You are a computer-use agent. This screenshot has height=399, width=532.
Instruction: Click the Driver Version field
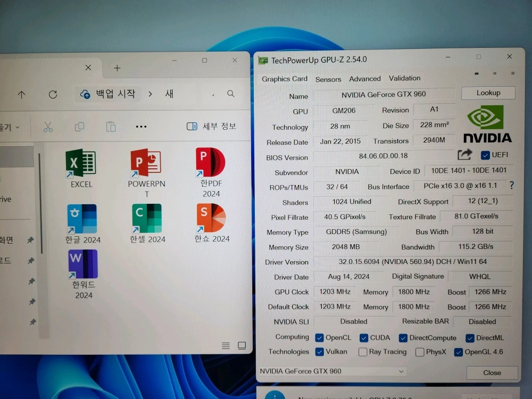click(x=413, y=262)
